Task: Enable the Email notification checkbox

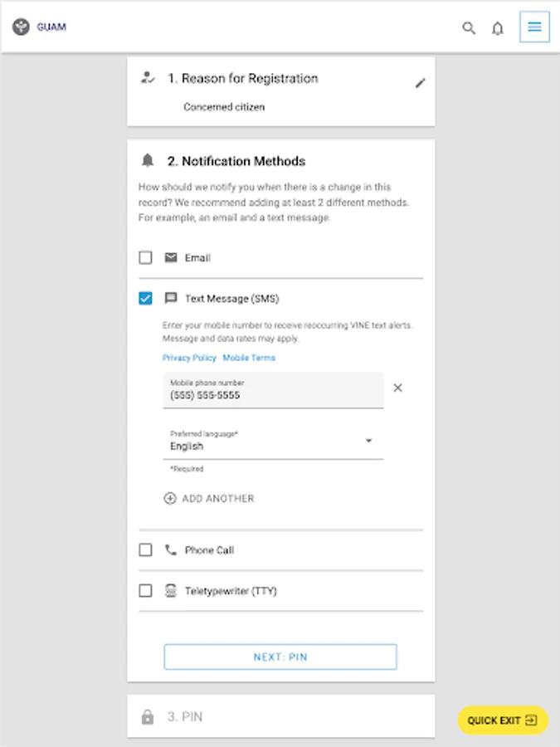Action: (x=146, y=258)
